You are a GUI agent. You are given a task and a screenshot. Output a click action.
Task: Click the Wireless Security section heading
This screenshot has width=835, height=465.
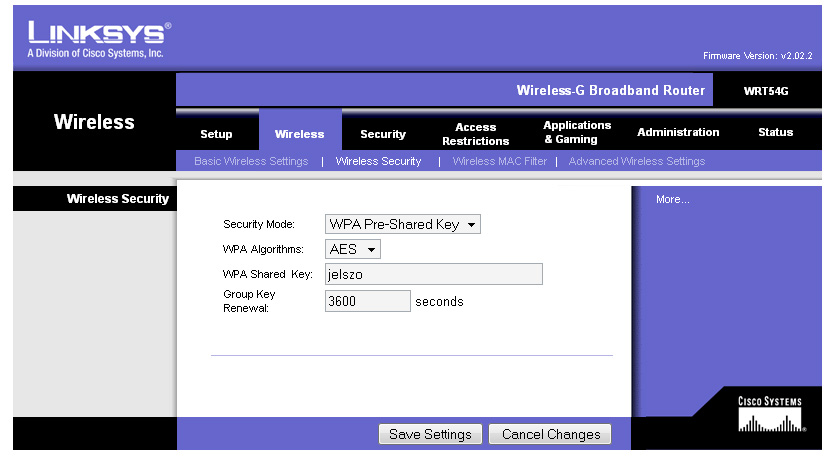click(x=118, y=199)
